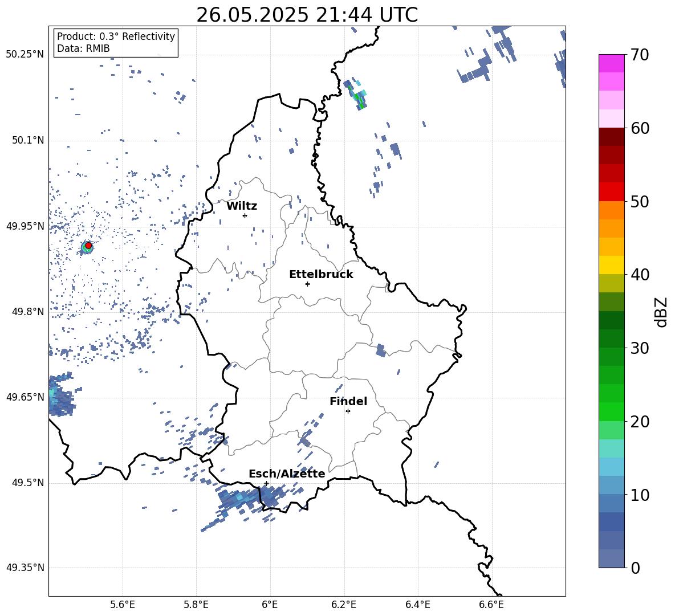Click the 49.65°N latitude label

point(25,397)
